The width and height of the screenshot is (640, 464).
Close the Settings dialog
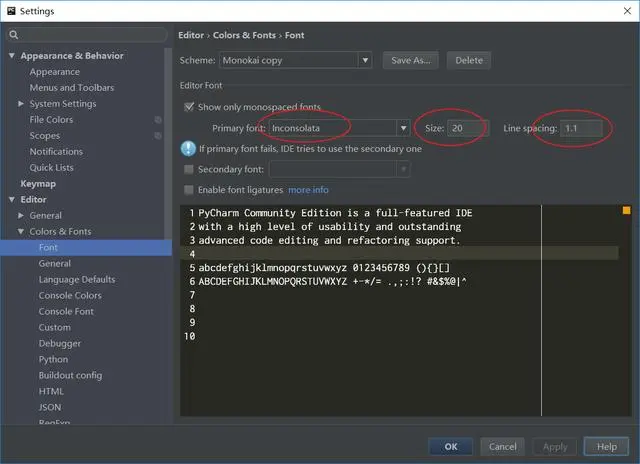click(627, 11)
